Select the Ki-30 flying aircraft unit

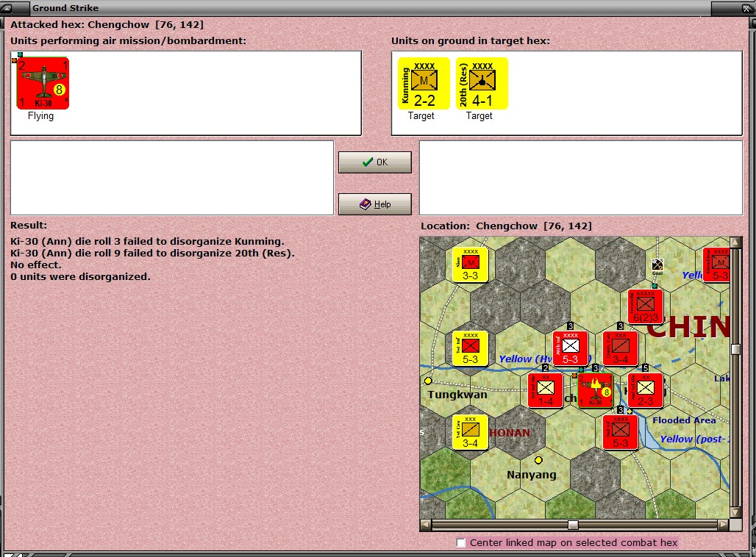click(x=43, y=83)
